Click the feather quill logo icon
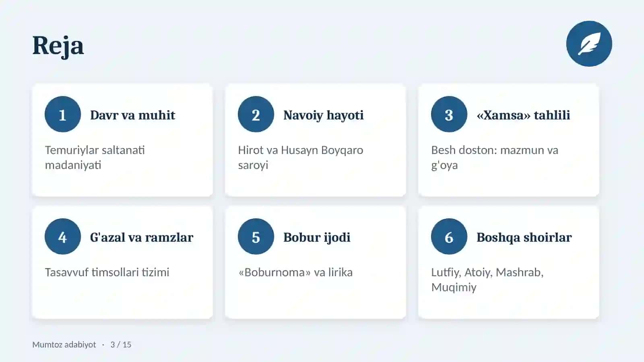The width and height of the screenshot is (644, 362). click(x=589, y=44)
